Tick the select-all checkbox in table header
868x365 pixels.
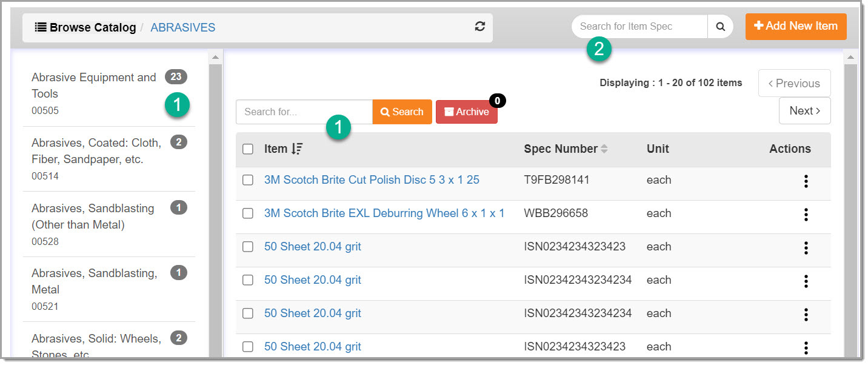[248, 149]
